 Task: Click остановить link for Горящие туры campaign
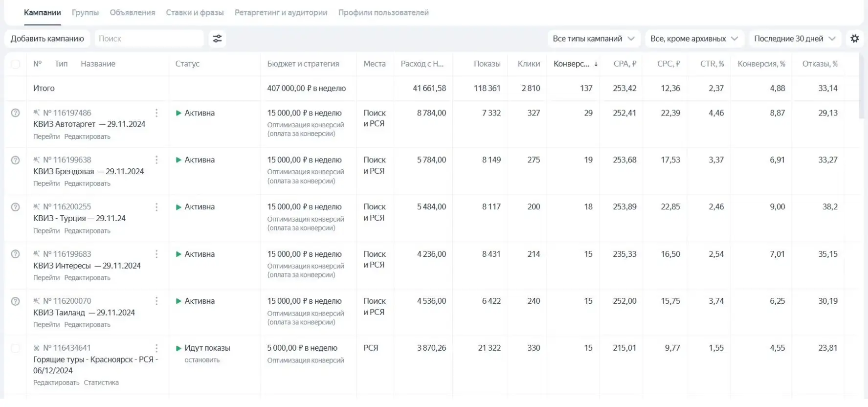202,360
